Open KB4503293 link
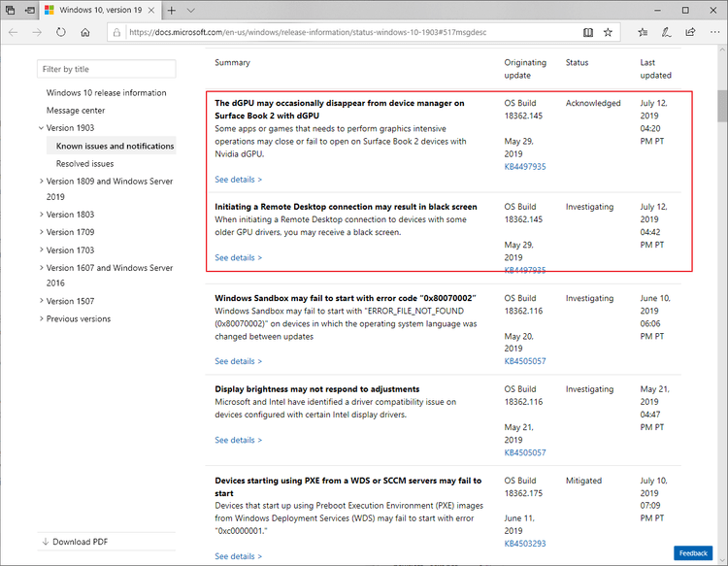 [x=525, y=544]
